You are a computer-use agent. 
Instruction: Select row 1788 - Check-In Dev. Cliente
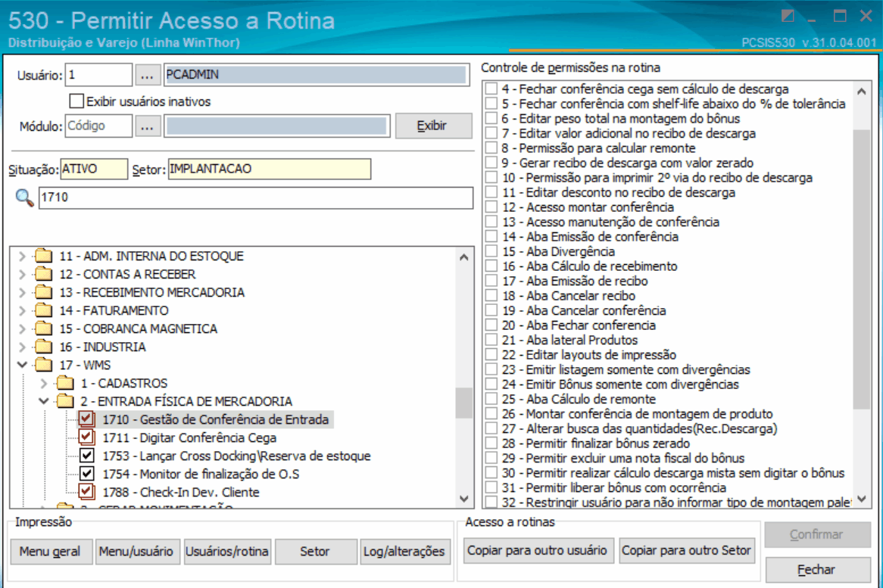(181, 492)
